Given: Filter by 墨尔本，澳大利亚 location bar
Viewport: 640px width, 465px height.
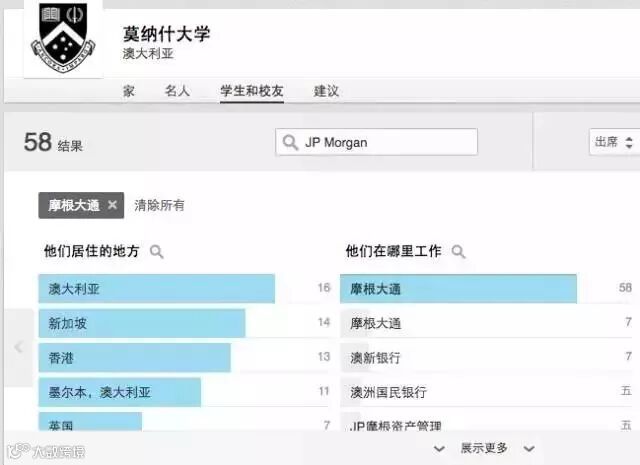Looking at the screenshot, I should coord(120,392).
